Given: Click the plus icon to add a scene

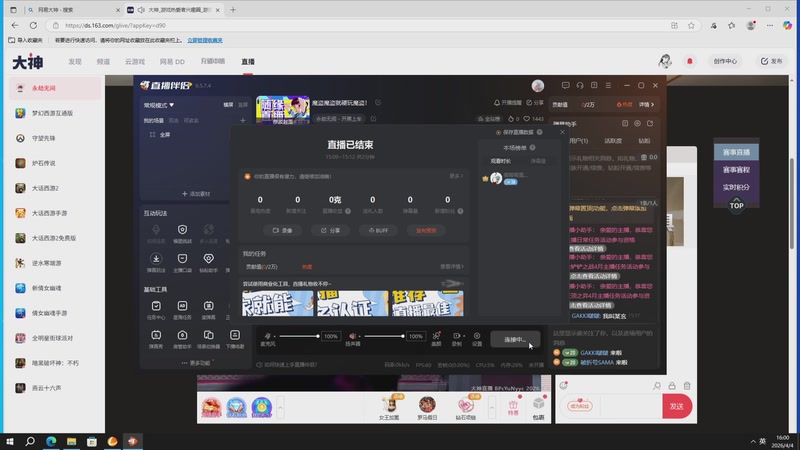Looking at the screenshot, I should [242, 120].
